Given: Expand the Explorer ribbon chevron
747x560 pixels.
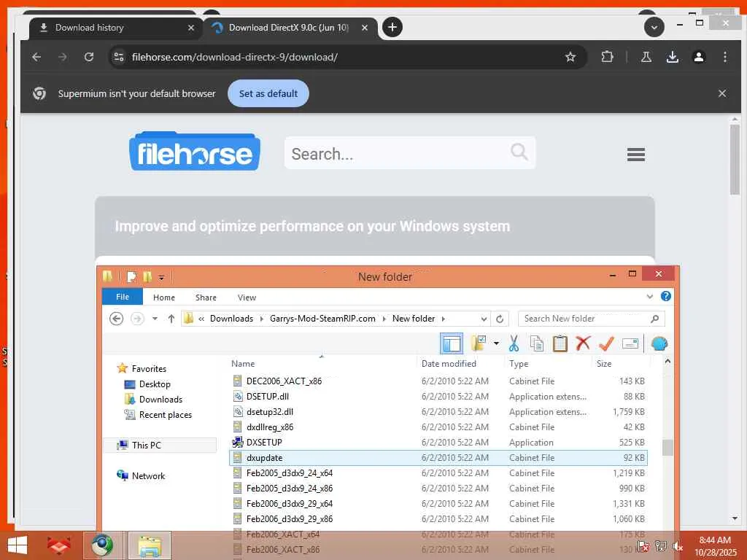Looking at the screenshot, I should coord(649,296).
